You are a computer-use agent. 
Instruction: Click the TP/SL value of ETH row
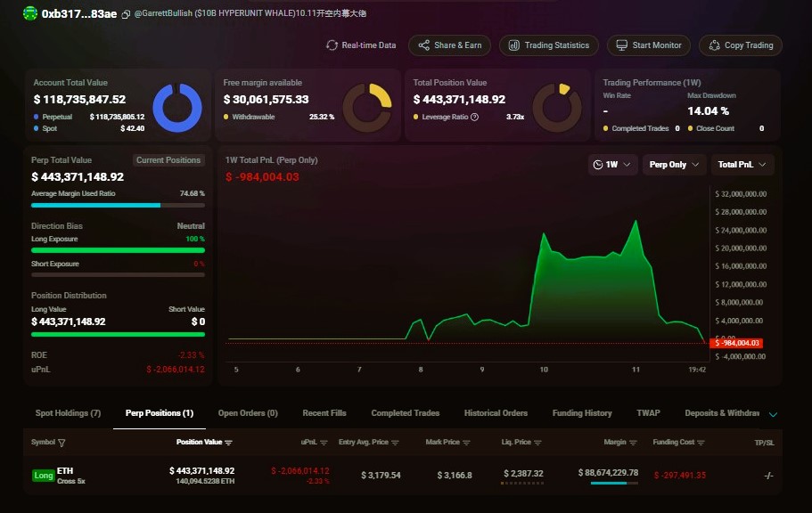[x=769, y=476]
